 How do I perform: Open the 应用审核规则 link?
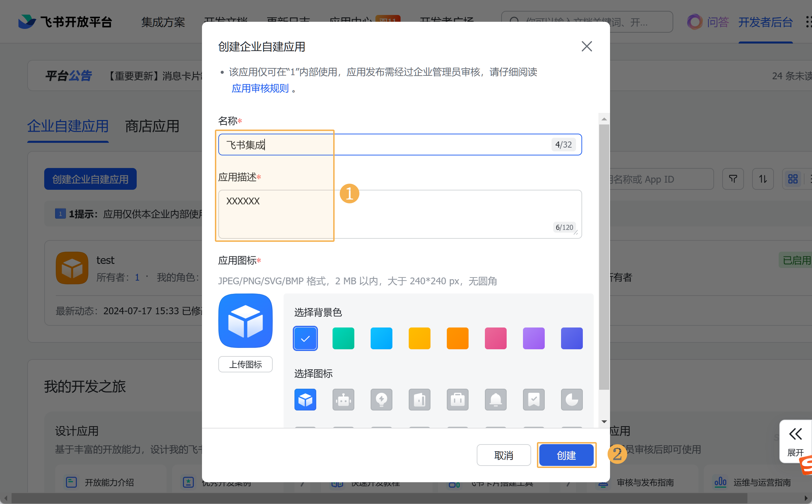tap(260, 88)
